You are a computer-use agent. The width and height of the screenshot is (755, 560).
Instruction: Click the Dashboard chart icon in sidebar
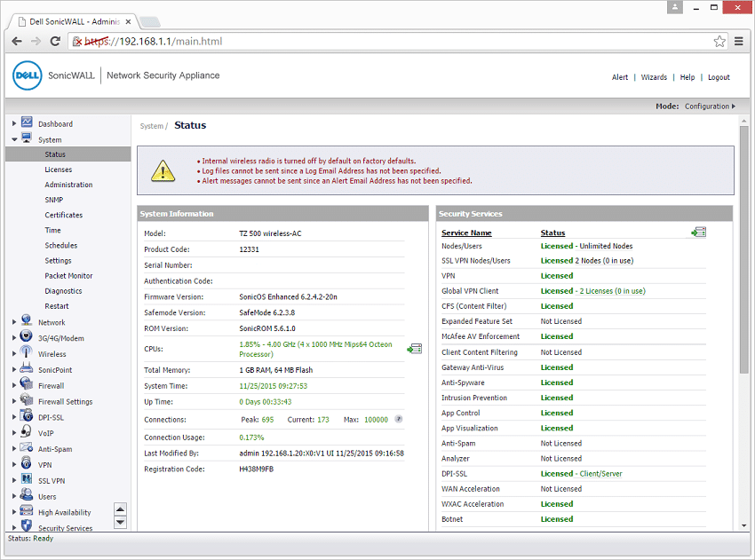(27, 122)
